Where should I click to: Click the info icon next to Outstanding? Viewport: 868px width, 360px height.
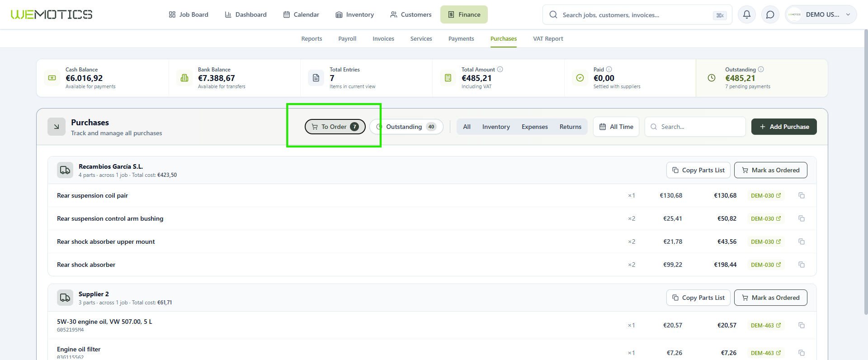point(761,69)
